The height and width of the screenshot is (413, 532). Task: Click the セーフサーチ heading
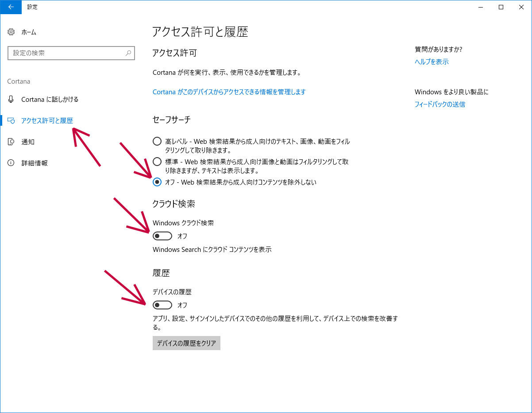coord(172,119)
